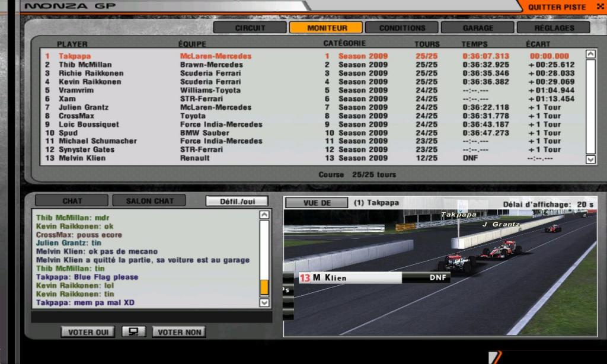
Task: Click the race replay video view
Action: click(x=440, y=273)
